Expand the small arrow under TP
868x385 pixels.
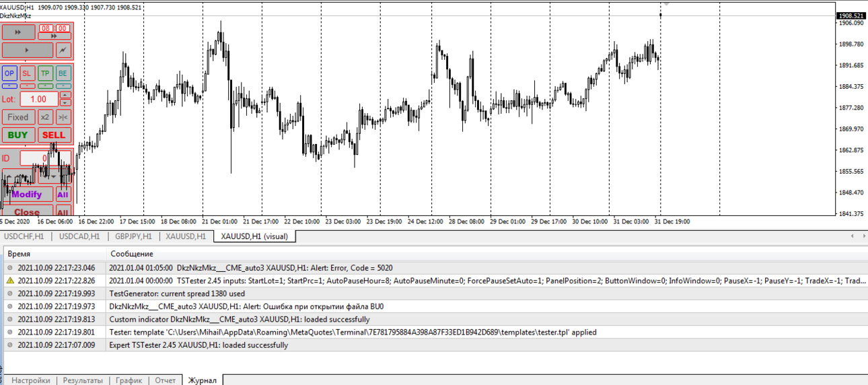45,85
